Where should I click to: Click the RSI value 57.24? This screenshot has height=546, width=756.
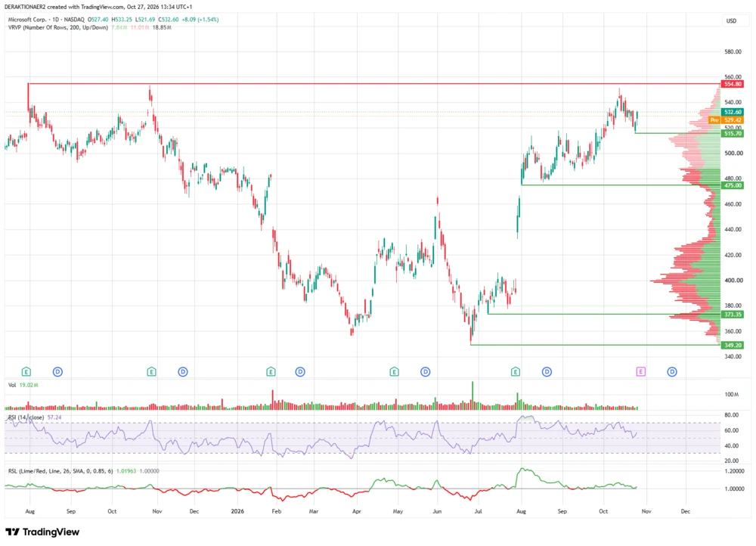(54, 417)
